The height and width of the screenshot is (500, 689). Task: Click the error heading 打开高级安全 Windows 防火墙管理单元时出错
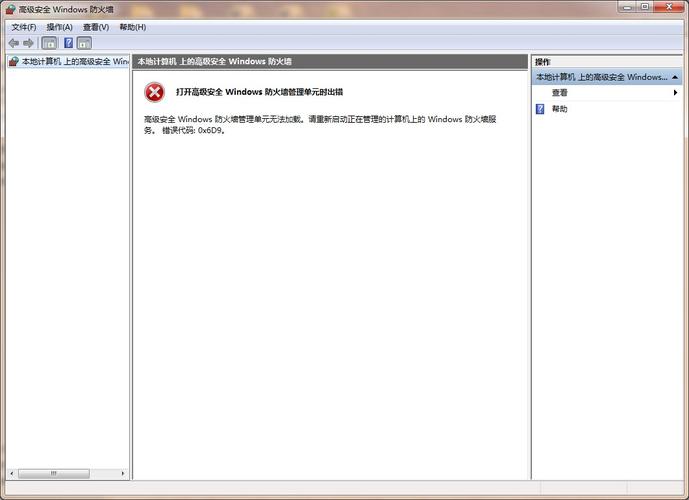click(x=259, y=92)
